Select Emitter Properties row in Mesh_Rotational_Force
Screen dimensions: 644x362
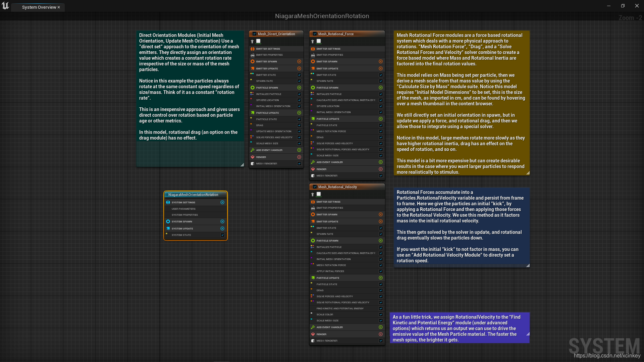(x=347, y=55)
